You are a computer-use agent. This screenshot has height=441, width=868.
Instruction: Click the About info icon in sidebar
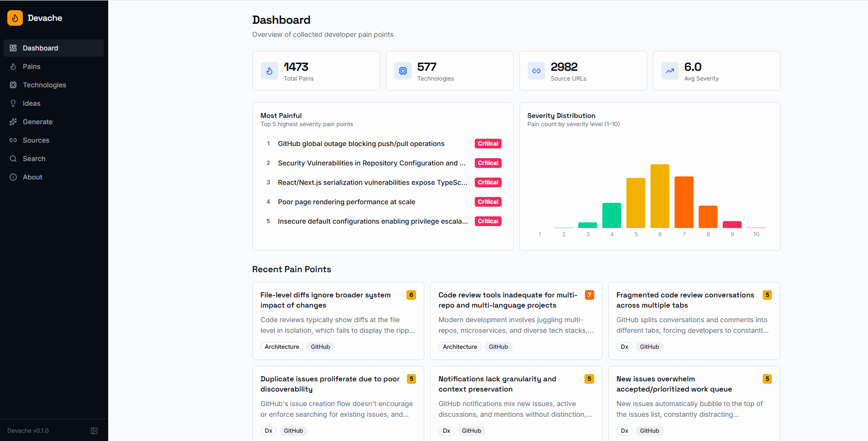click(13, 177)
